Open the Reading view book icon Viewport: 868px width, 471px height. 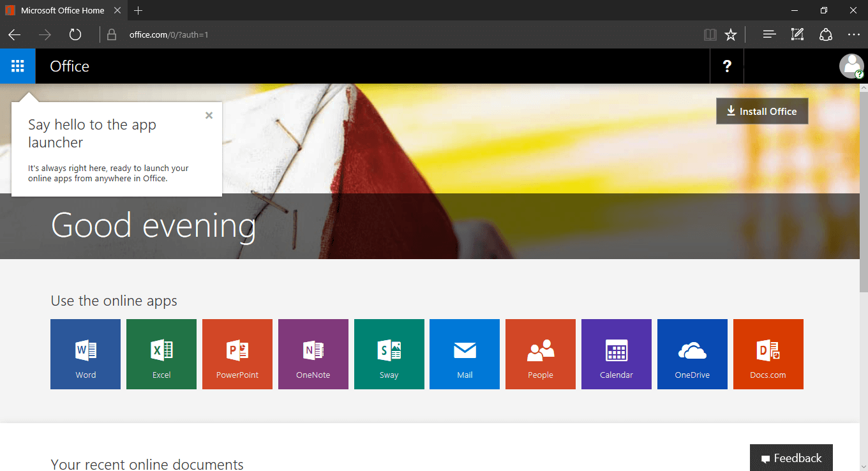tap(710, 34)
